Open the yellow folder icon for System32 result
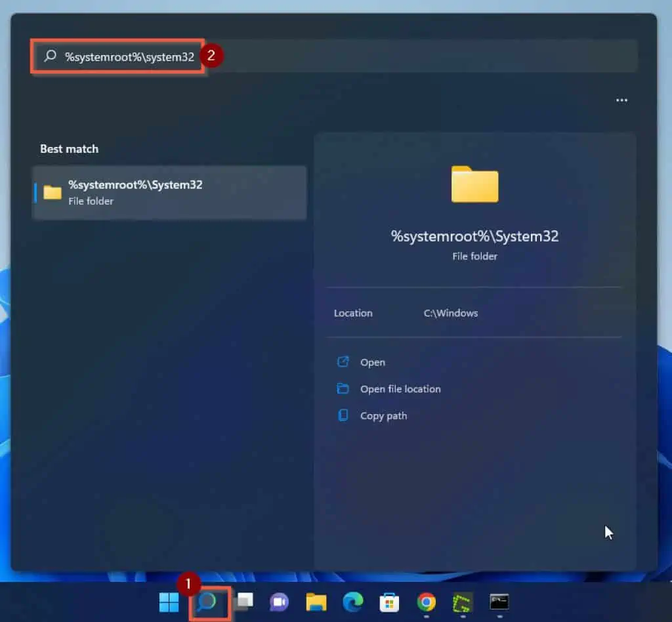Screen dimensions: 672x622 [52, 192]
